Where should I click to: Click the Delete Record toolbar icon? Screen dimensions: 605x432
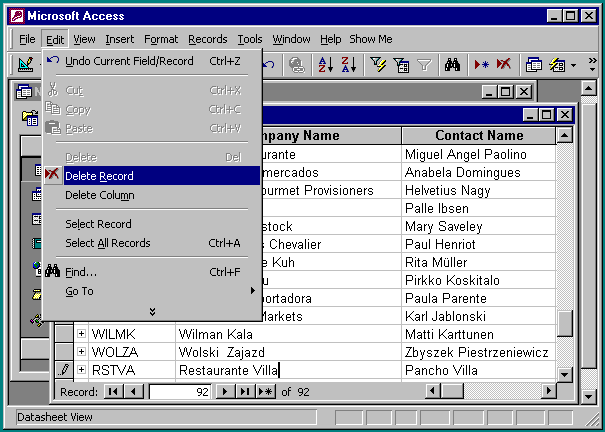504,65
